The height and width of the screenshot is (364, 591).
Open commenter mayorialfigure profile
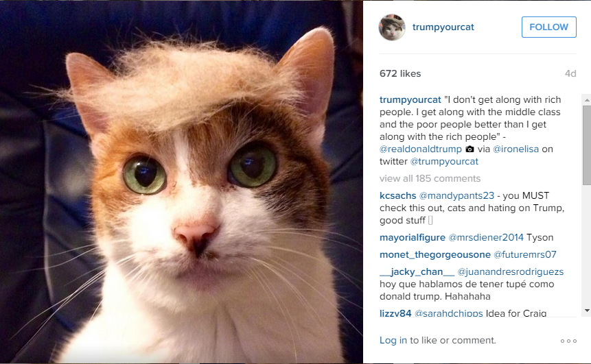click(x=413, y=237)
